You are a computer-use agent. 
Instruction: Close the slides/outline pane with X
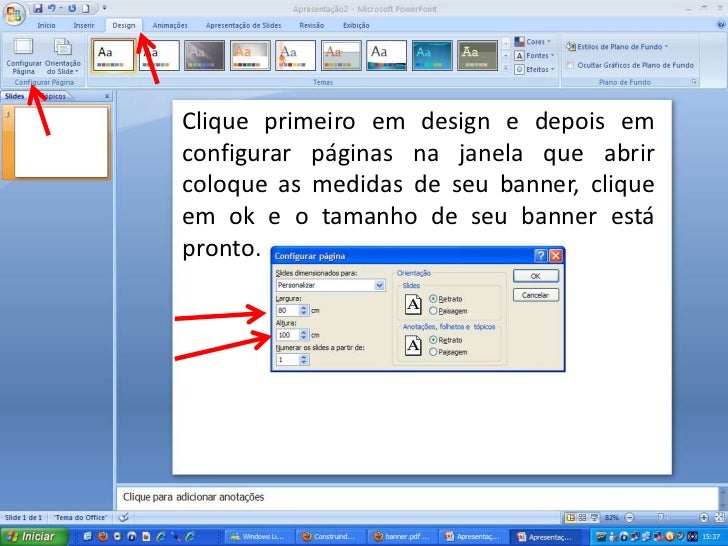click(107, 96)
